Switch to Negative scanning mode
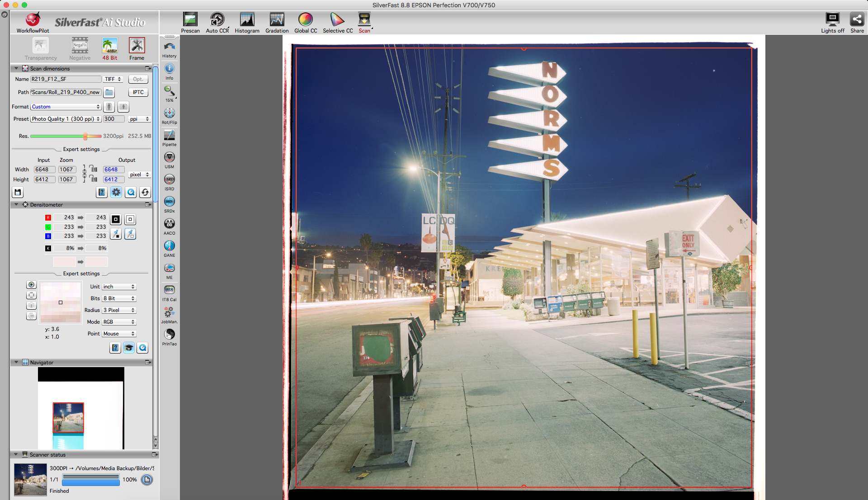 [x=80, y=47]
